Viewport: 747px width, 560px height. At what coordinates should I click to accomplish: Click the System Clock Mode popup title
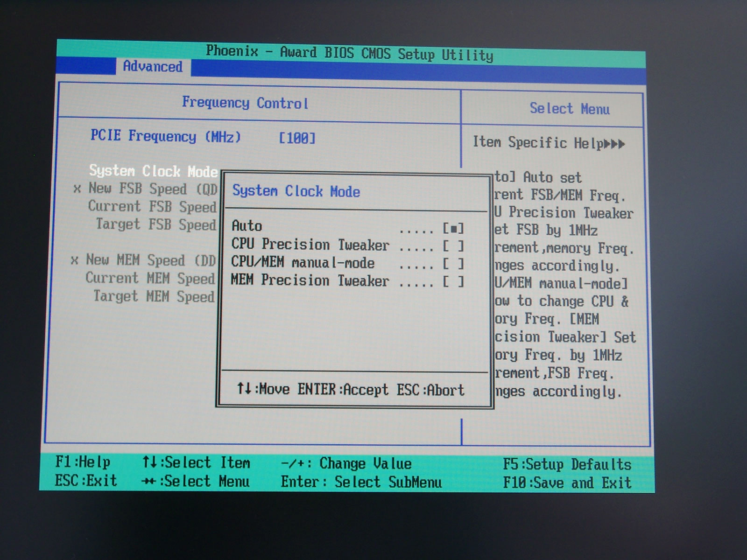296,191
